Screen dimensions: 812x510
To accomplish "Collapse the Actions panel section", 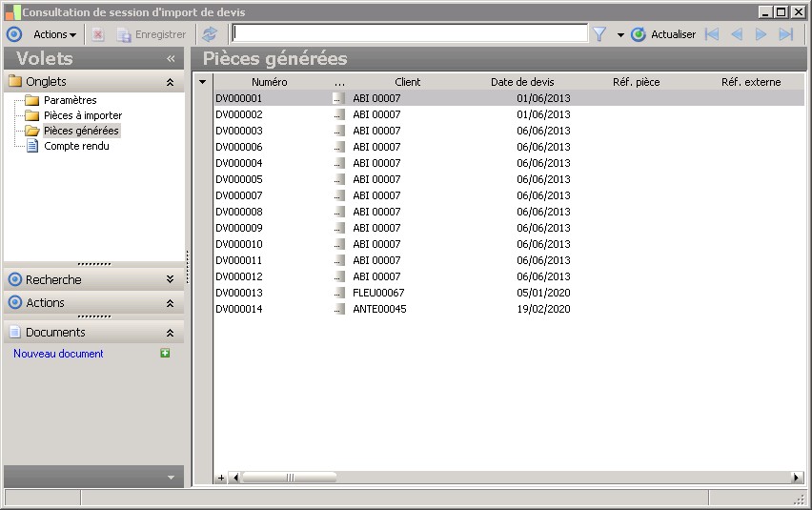I will click(170, 303).
